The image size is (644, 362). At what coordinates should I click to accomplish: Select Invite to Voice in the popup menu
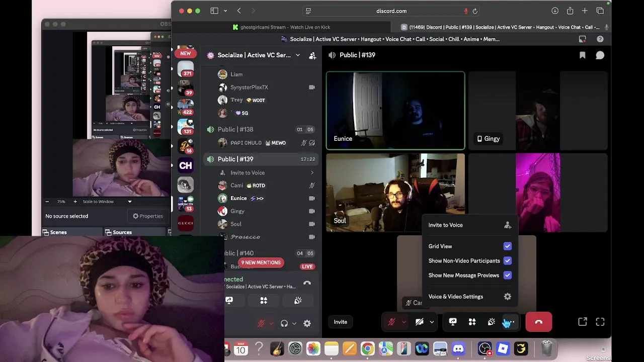pyautogui.click(x=469, y=225)
